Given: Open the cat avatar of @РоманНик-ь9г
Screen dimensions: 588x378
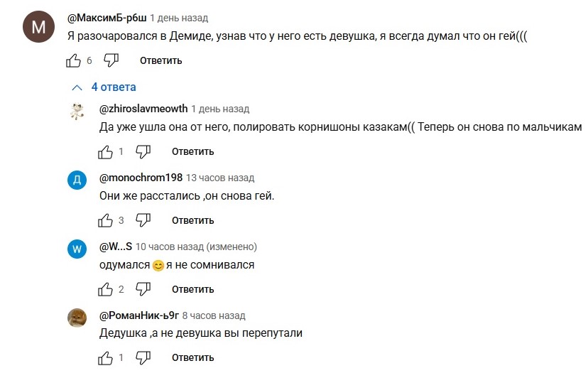Looking at the screenshot, I should click(77, 318).
